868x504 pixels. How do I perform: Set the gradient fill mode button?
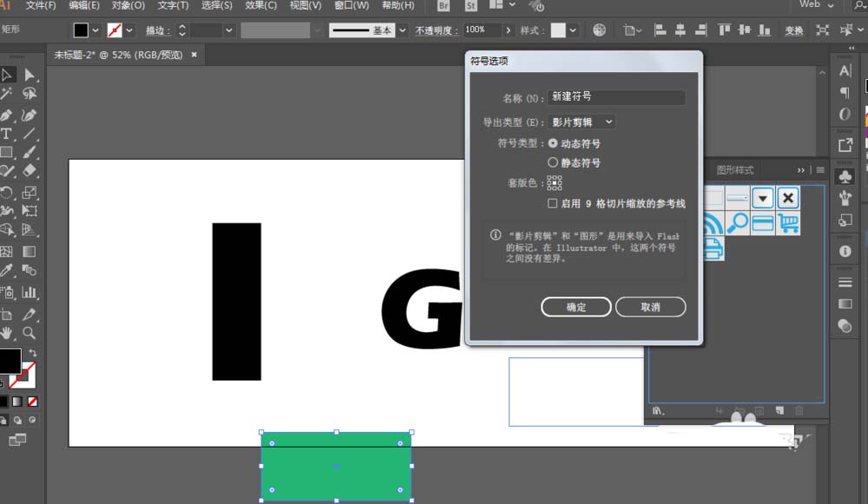coord(17,402)
